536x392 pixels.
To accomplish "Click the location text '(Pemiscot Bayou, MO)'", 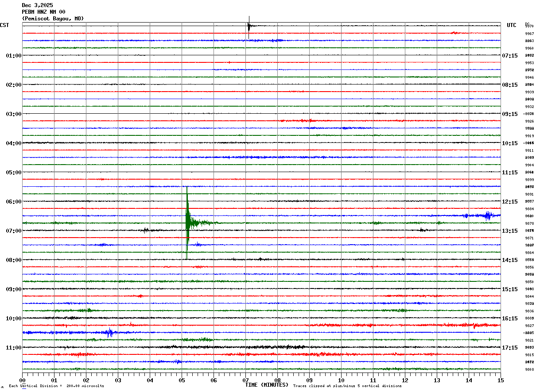I will [53, 19].
